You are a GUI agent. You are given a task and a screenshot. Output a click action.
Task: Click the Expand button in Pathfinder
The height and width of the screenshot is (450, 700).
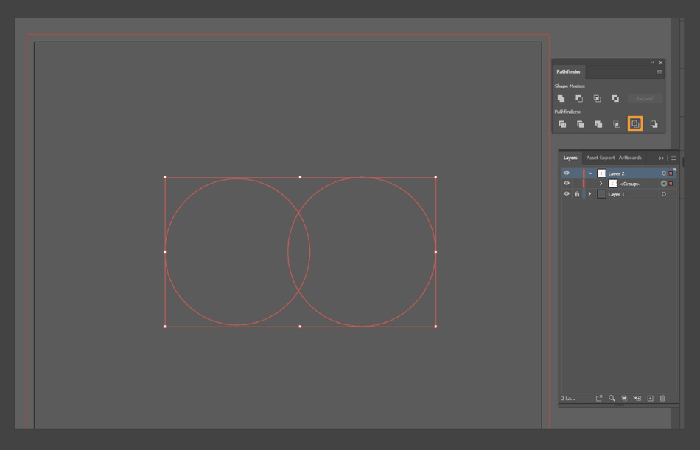[645, 98]
